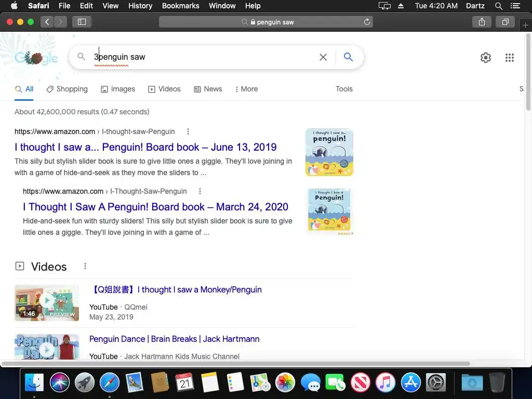Image resolution: width=532 pixels, height=399 pixels.
Task: Open the Penguin Dance video thumbnail
Action: tap(47, 347)
